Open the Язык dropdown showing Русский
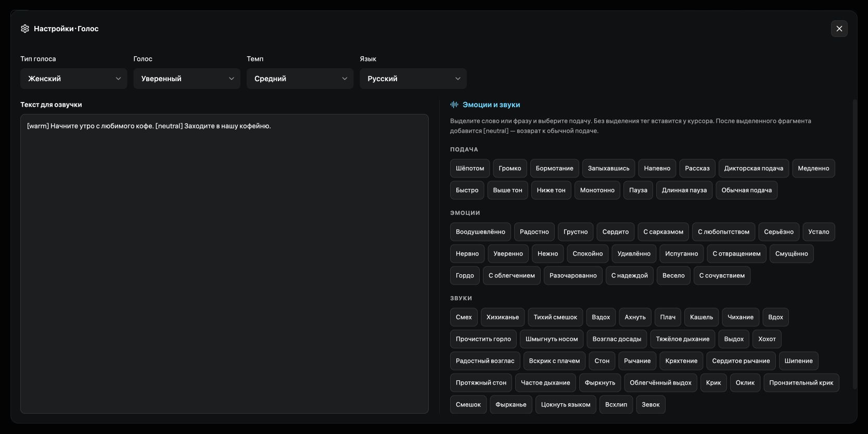Image resolution: width=868 pixels, height=434 pixels. [x=413, y=79]
